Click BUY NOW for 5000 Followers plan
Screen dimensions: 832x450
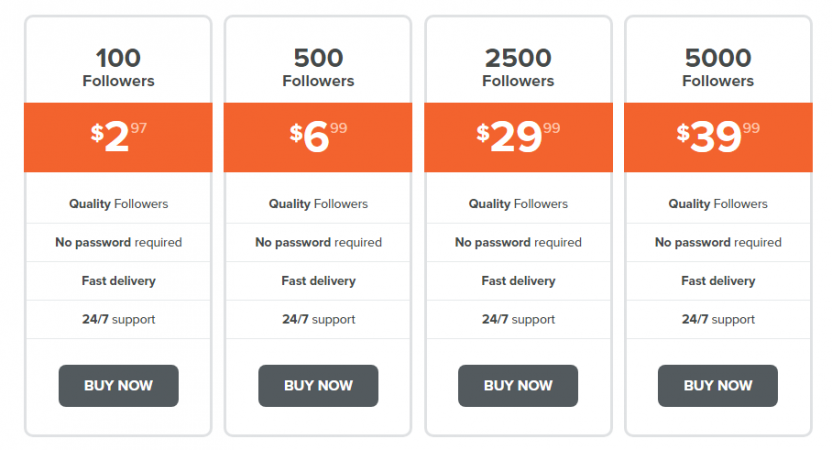(x=718, y=386)
